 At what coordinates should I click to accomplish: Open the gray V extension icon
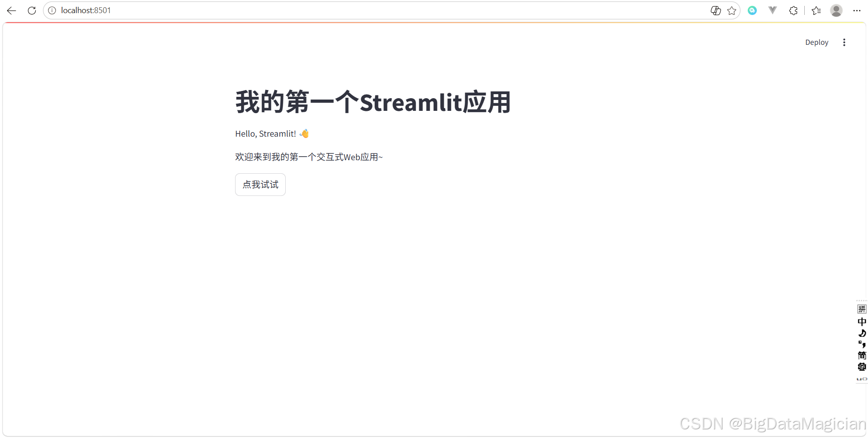773,10
